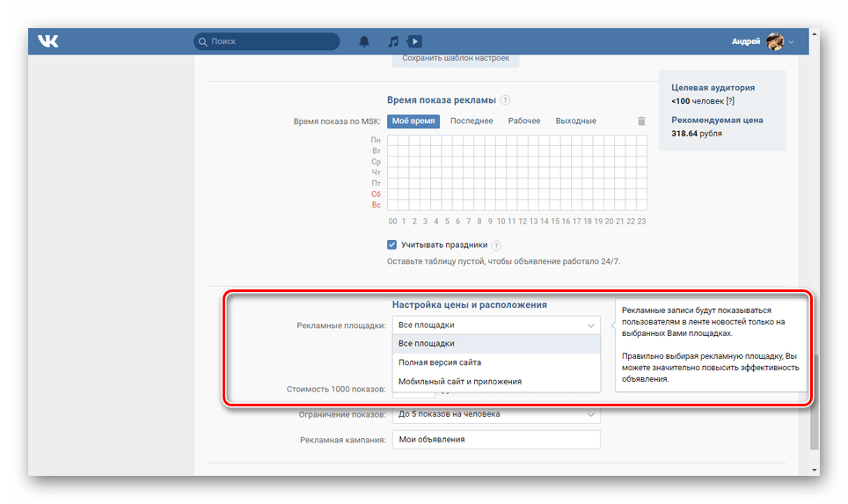Click the profile avatar of Андрей
The height and width of the screenshot is (504, 848).
(775, 41)
